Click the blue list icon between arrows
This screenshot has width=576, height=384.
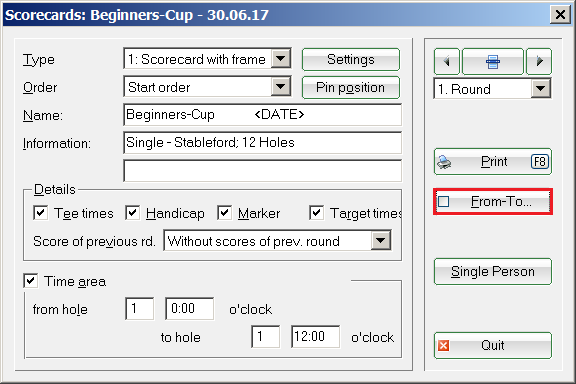tap(493, 61)
